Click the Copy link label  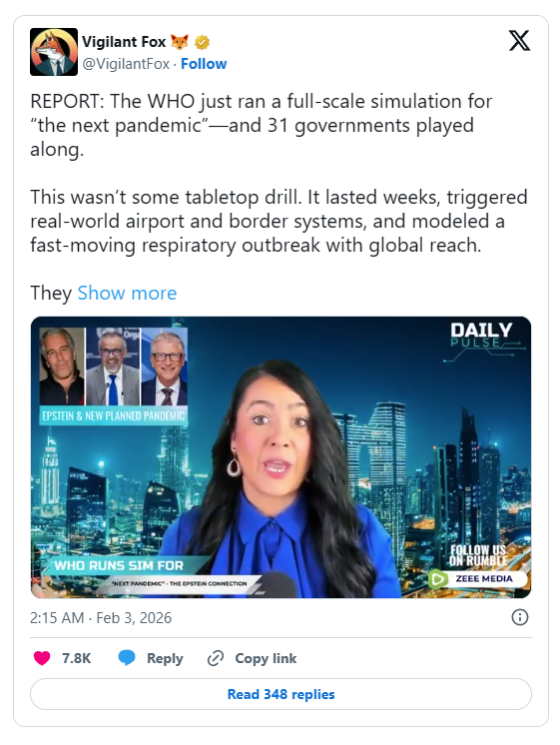(266, 658)
